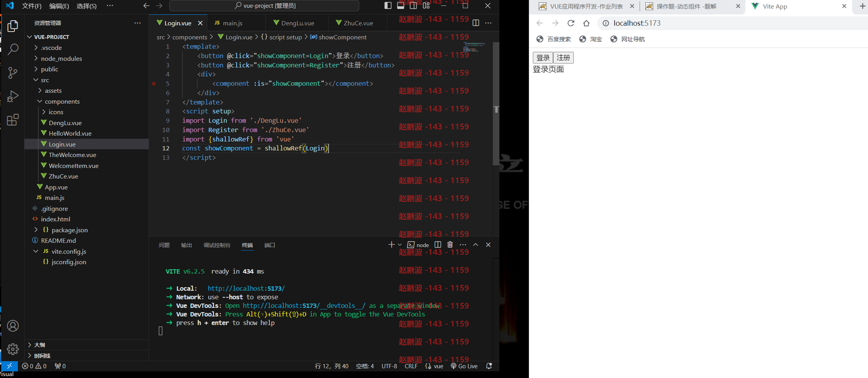Image resolution: width=868 pixels, height=378 pixels.
Task: Open the Explorer view in activity bar
Action: pyautogui.click(x=13, y=26)
